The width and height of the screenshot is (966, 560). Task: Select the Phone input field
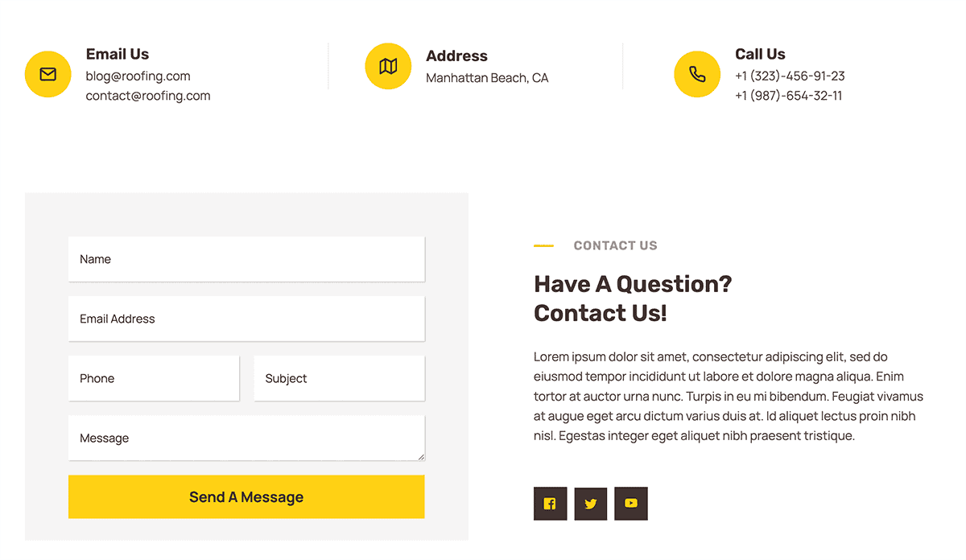[154, 378]
